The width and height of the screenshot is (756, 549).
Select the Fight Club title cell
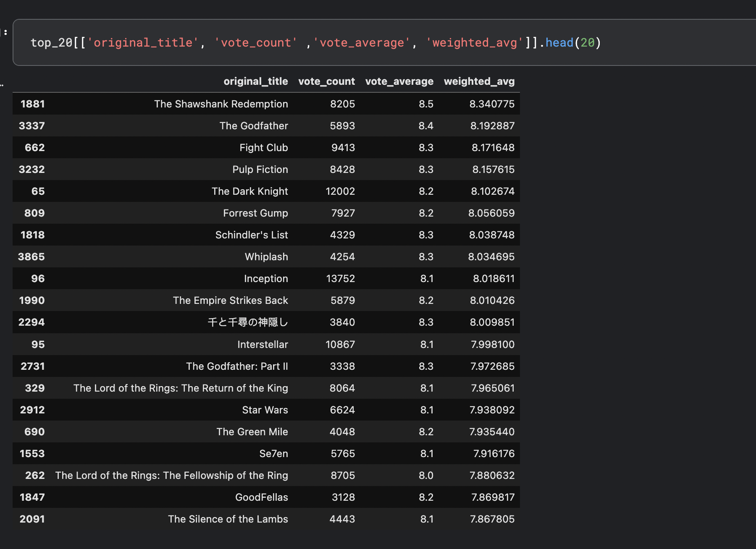(264, 147)
